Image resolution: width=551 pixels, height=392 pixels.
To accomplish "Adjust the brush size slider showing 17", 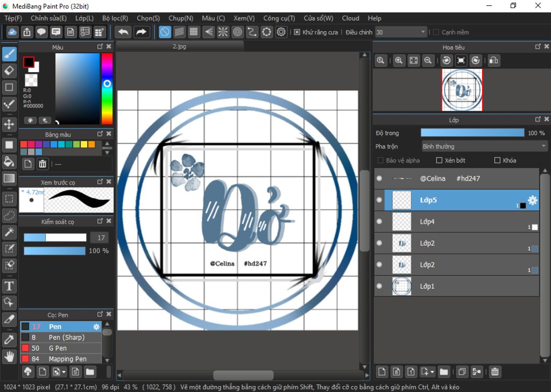I will pyautogui.click(x=55, y=238).
